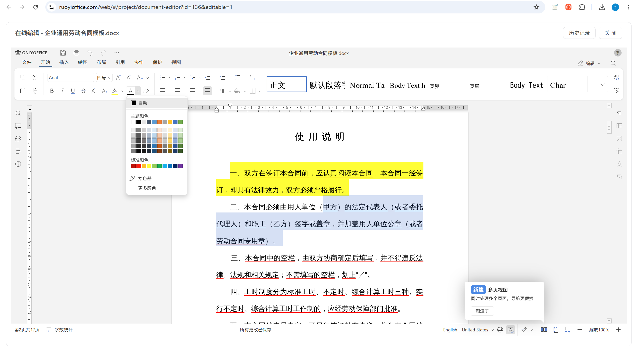Expand bullet list dropdown arrow
This screenshot has height=364, width=637.
170,78
